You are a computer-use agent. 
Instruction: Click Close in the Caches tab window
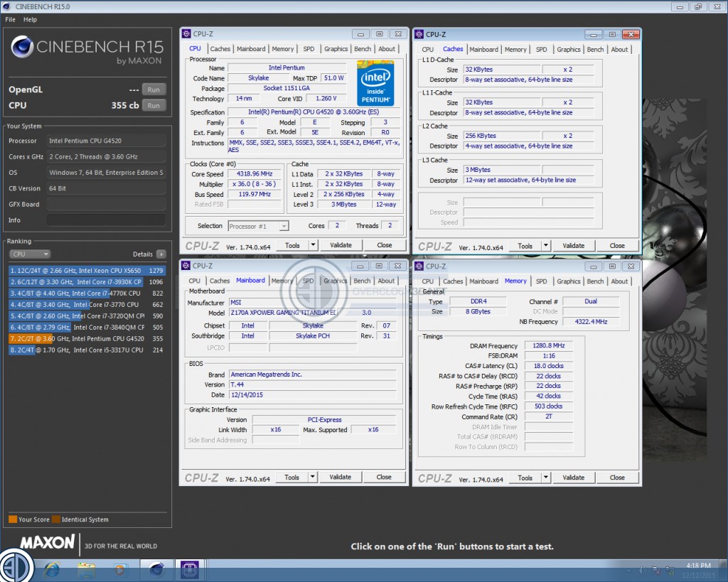coord(617,245)
